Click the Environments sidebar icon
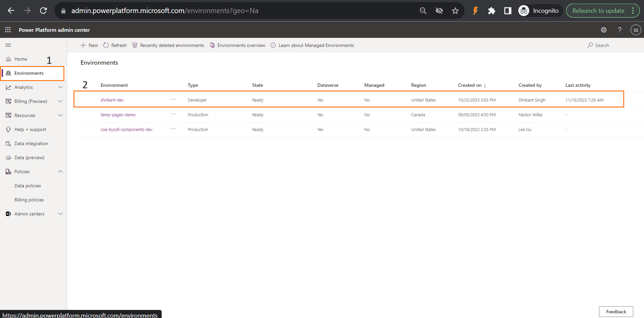Image resolution: width=644 pixels, height=318 pixels. (8, 73)
